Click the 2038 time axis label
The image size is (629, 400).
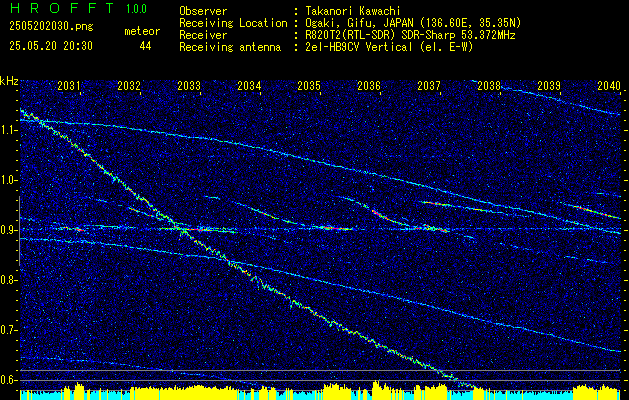coord(489,85)
